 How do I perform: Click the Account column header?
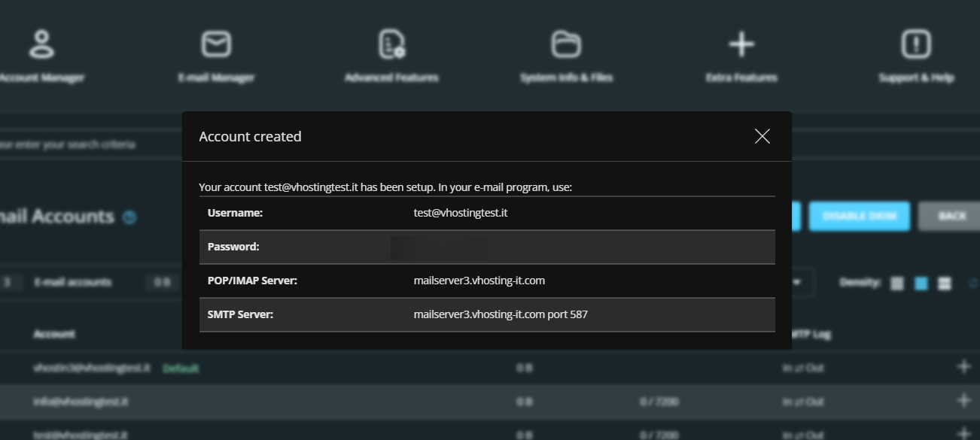(54, 334)
